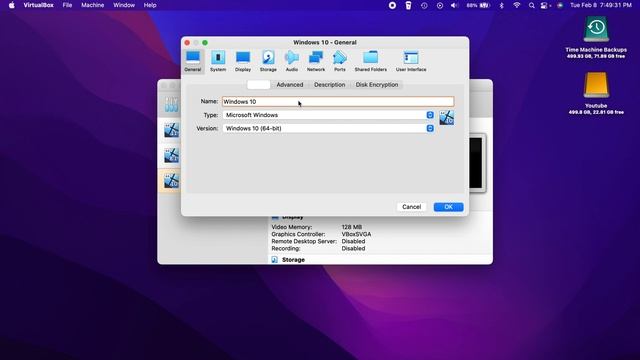This screenshot has height=360, width=640.
Task: Click the cup-shaped icon in menu bar
Action: point(408,5)
